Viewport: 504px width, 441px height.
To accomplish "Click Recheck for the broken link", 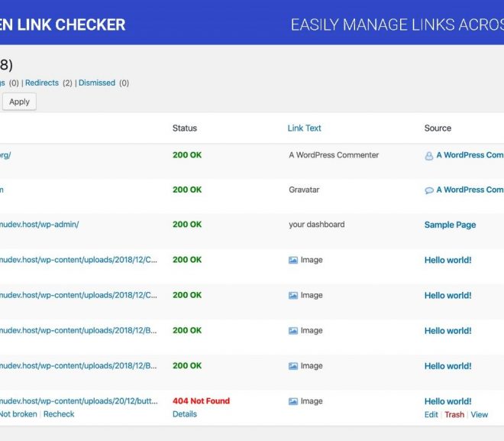I will (59, 414).
